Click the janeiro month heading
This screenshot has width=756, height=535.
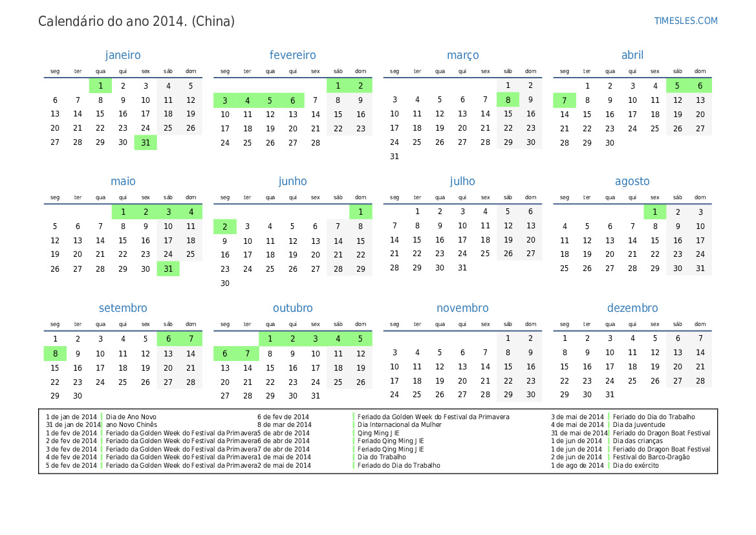click(x=123, y=55)
